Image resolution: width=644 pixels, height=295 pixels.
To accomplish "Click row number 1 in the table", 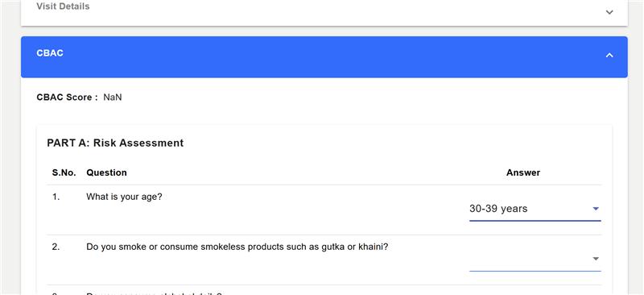I will 56,197.
